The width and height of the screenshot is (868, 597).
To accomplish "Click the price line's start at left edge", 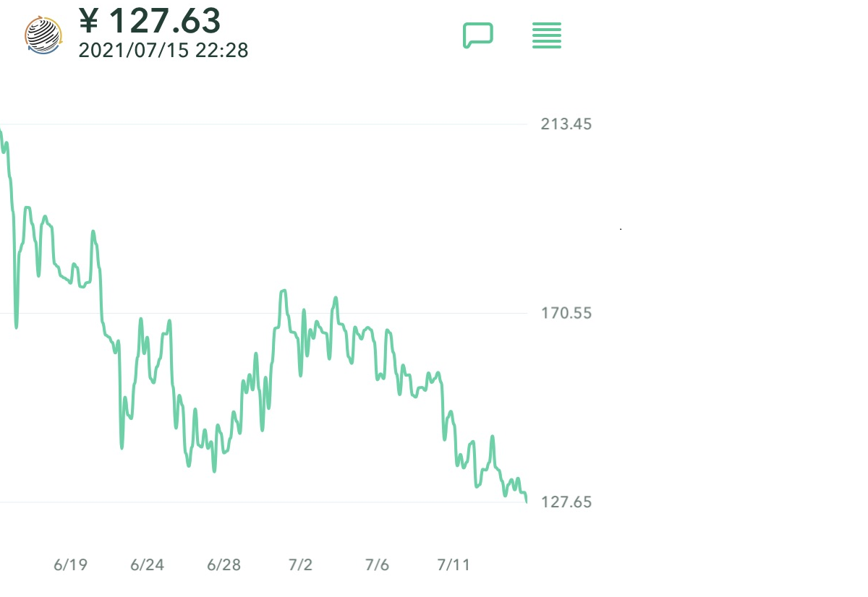I will click(1, 132).
